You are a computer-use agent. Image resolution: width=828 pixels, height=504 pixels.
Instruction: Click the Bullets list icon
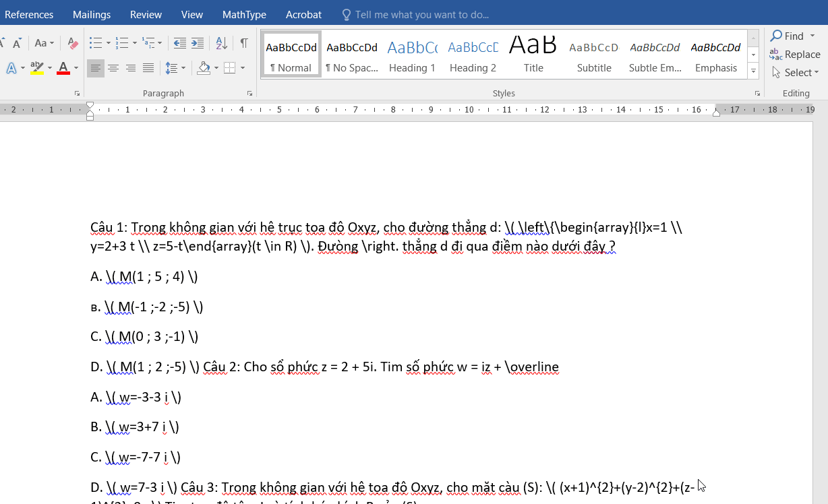coord(96,43)
